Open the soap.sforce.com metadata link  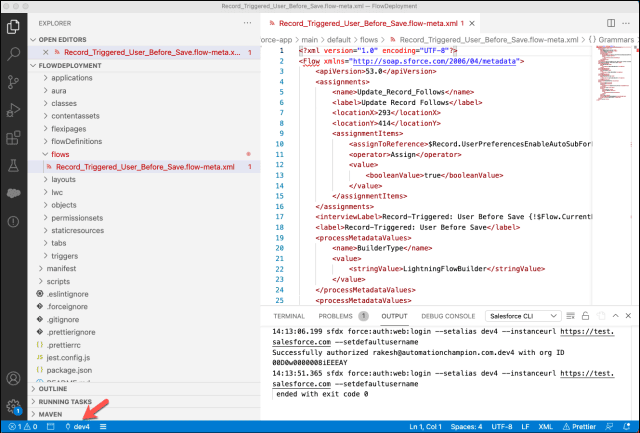(x=434, y=61)
